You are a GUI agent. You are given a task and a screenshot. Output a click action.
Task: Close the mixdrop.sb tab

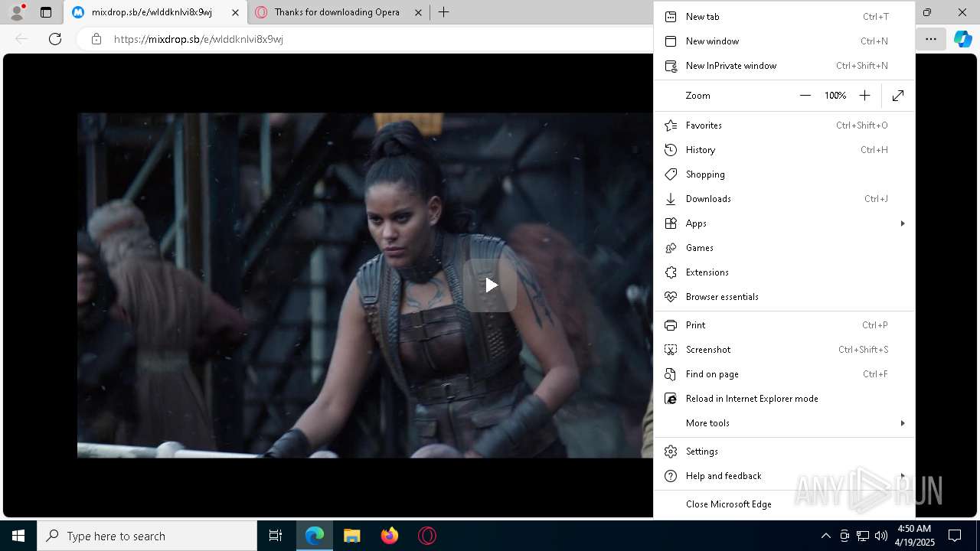[x=235, y=12]
